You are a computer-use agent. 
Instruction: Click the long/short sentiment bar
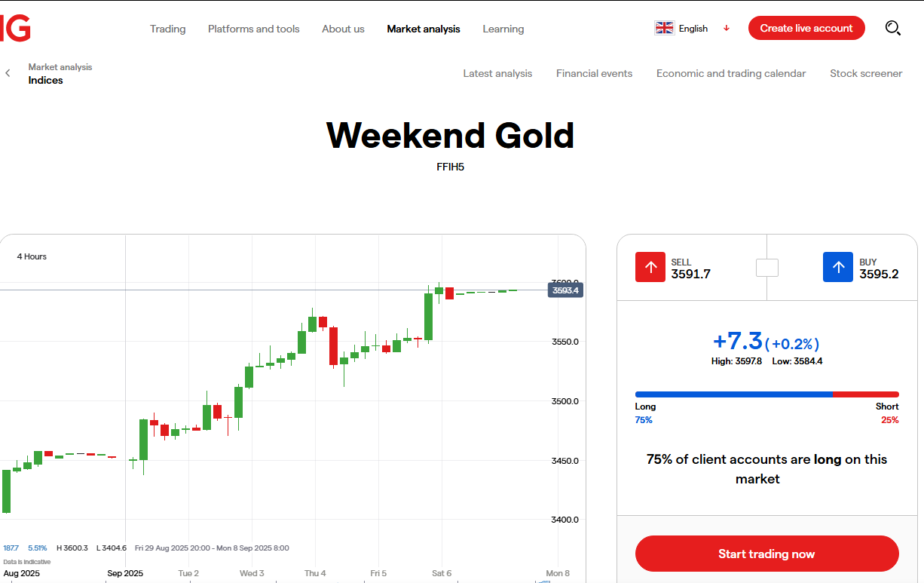(x=766, y=394)
